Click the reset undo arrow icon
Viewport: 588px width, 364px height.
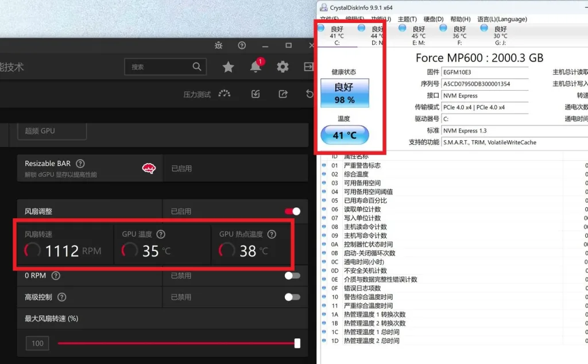pos(310,94)
